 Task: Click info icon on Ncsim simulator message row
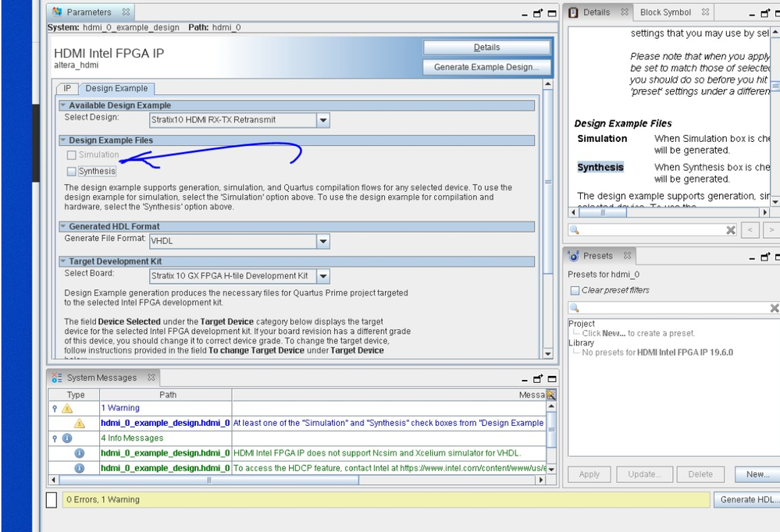pyautogui.click(x=79, y=453)
